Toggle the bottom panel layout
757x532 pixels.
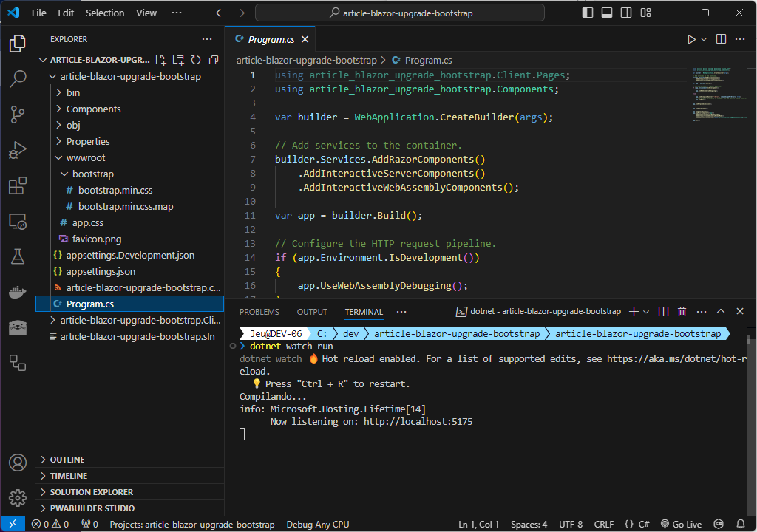[607, 13]
